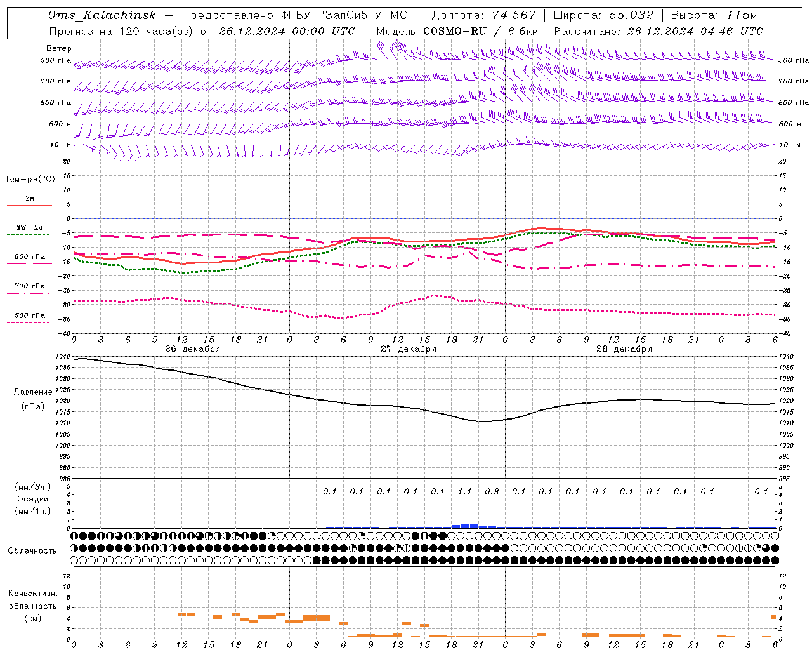Click the Осадки precipitation heading
The image size is (812, 650).
33,499
